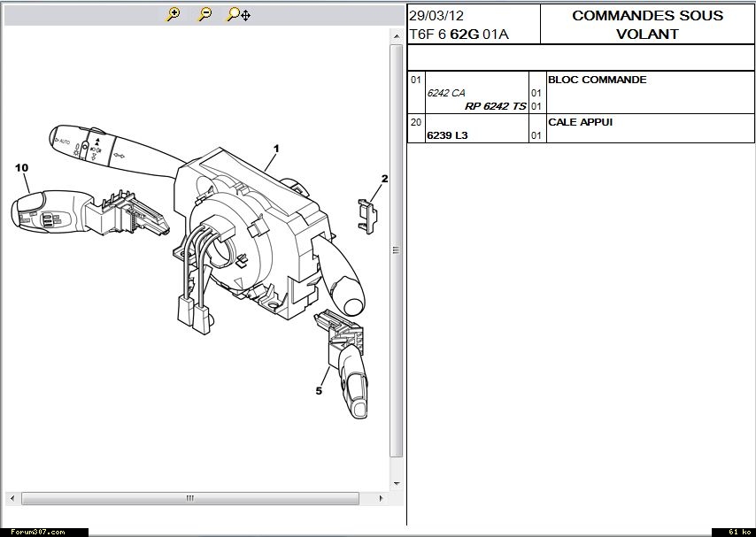Click the vertical scrollbar down arrow
Image resolution: width=756 pixels, height=537 pixels.
(397, 483)
